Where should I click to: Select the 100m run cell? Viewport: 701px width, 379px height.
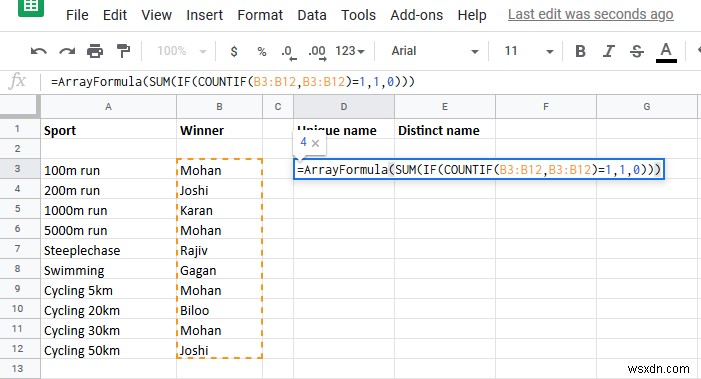tap(108, 169)
